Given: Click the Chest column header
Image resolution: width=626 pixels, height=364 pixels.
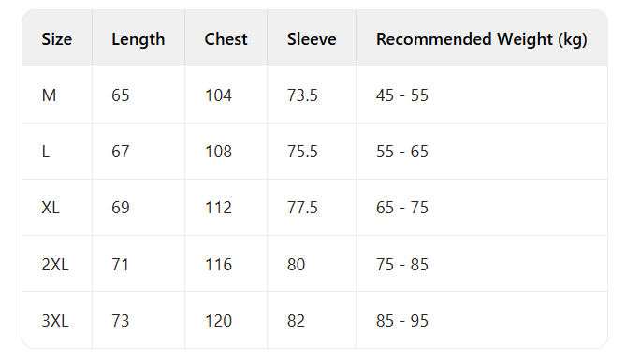Looking at the screenshot, I should point(226,39).
